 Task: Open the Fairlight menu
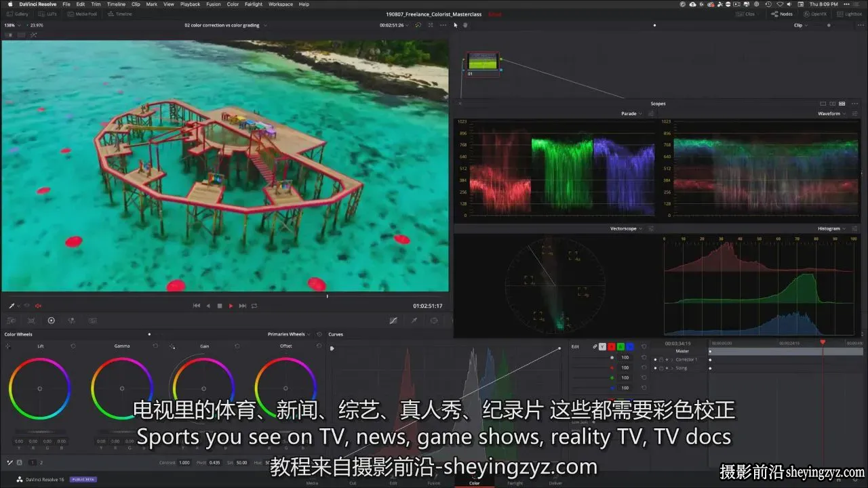pyautogui.click(x=254, y=4)
